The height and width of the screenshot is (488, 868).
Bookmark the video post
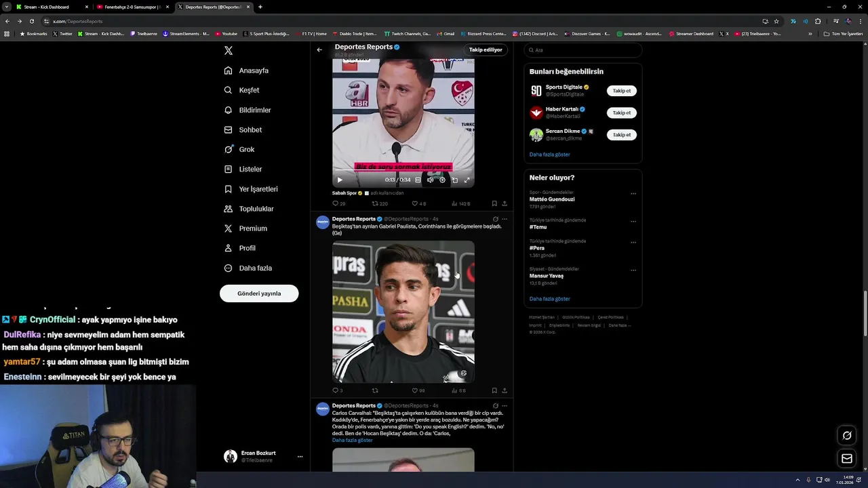coord(494,203)
